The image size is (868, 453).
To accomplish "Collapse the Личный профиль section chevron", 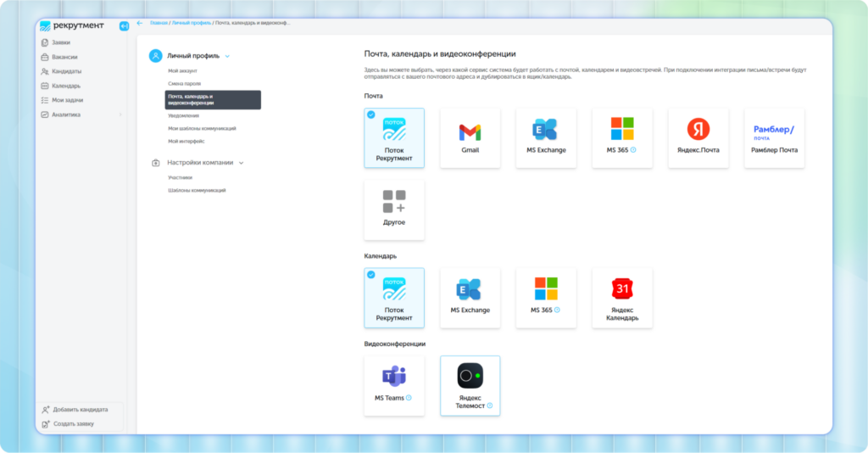I will click(227, 57).
